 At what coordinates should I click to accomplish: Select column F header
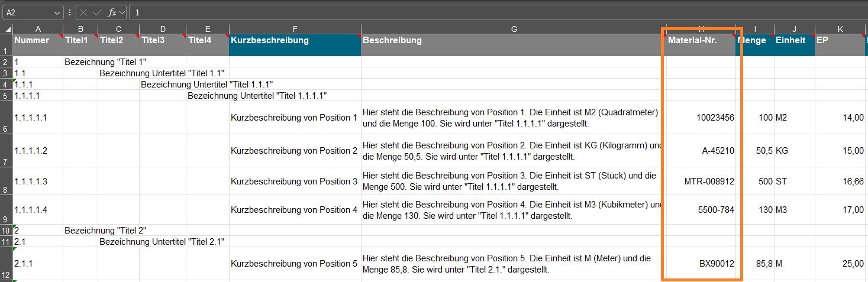coord(295,29)
